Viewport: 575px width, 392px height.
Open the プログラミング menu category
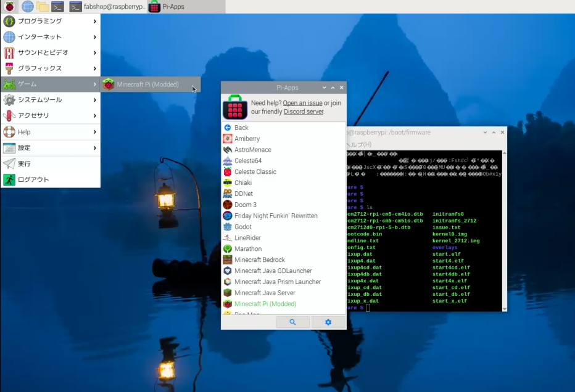pyautogui.click(x=50, y=21)
